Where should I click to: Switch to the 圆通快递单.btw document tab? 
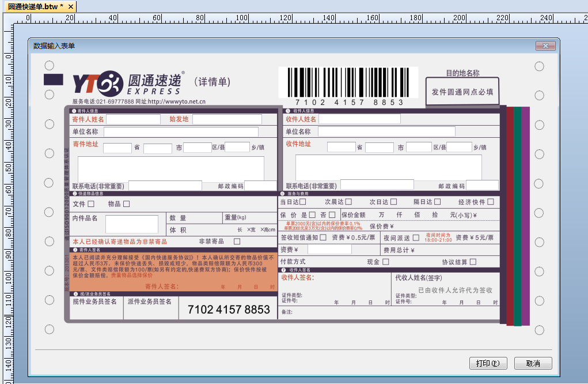(33, 7)
